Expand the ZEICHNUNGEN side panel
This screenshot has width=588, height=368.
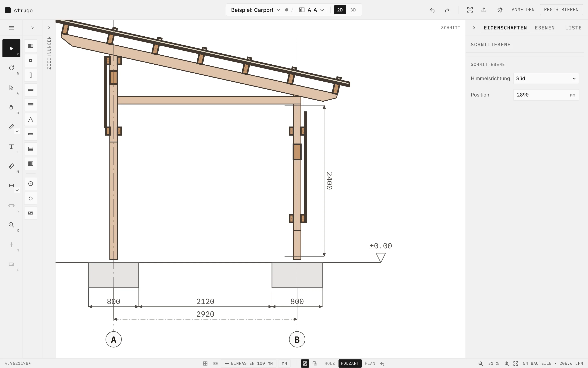point(49,28)
